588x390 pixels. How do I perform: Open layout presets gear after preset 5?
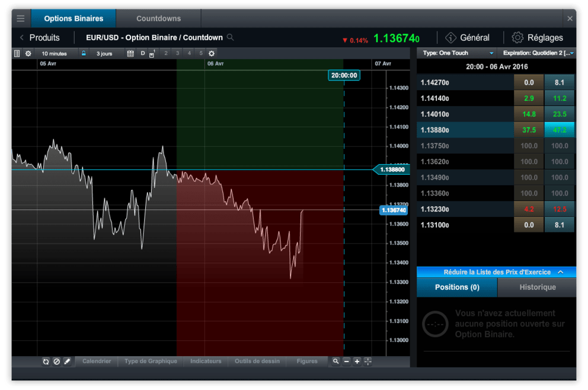coord(212,53)
